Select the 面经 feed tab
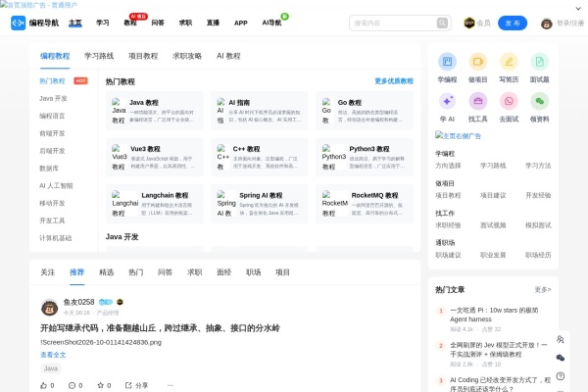588x392 pixels. tap(223, 272)
